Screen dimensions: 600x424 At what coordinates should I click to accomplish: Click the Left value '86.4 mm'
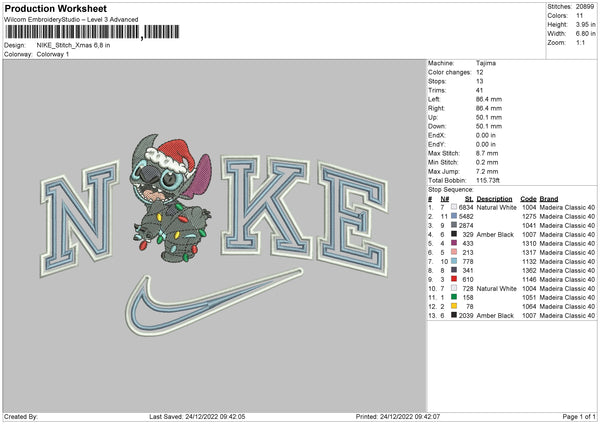[489, 99]
